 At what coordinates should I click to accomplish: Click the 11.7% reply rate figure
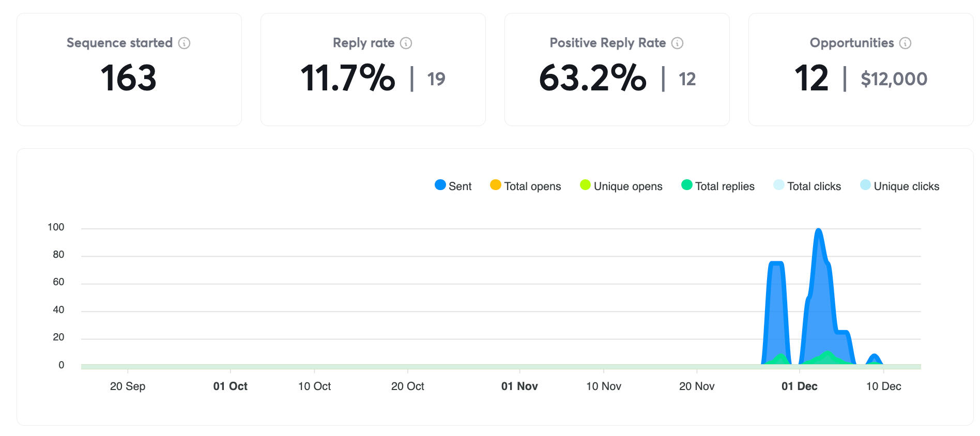coord(348,79)
